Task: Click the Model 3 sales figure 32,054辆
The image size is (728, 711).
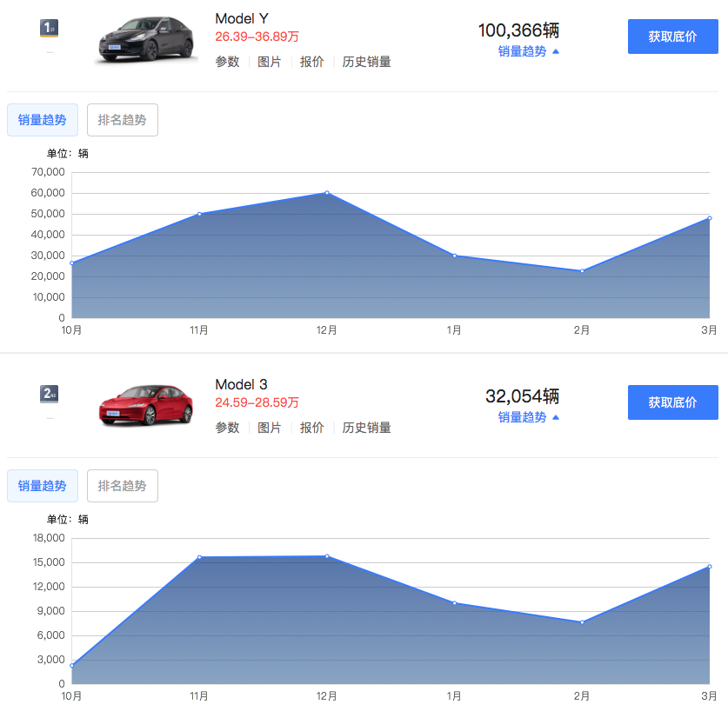Action: [x=523, y=395]
